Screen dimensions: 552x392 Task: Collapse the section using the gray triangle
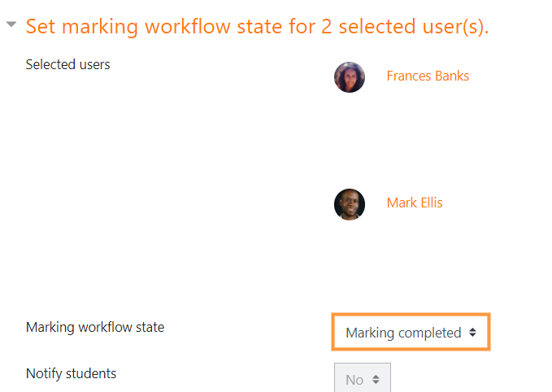pyautogui.click(x=11, y=24)
